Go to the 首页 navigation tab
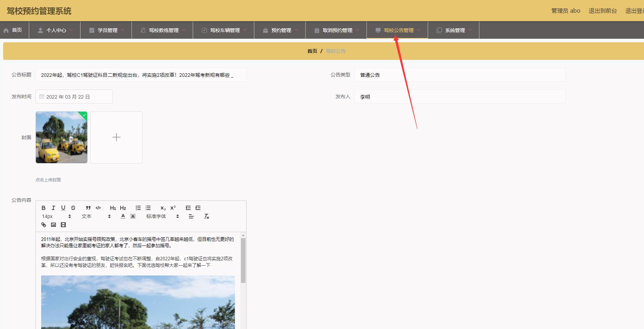The height and width of the screenshot is (329, 644). coord(14,30)
